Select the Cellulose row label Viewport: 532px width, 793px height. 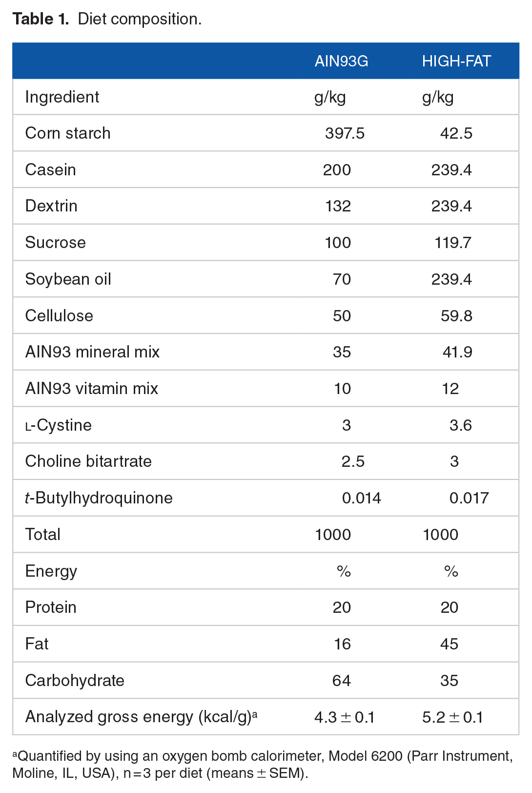(x=59, y=315)
